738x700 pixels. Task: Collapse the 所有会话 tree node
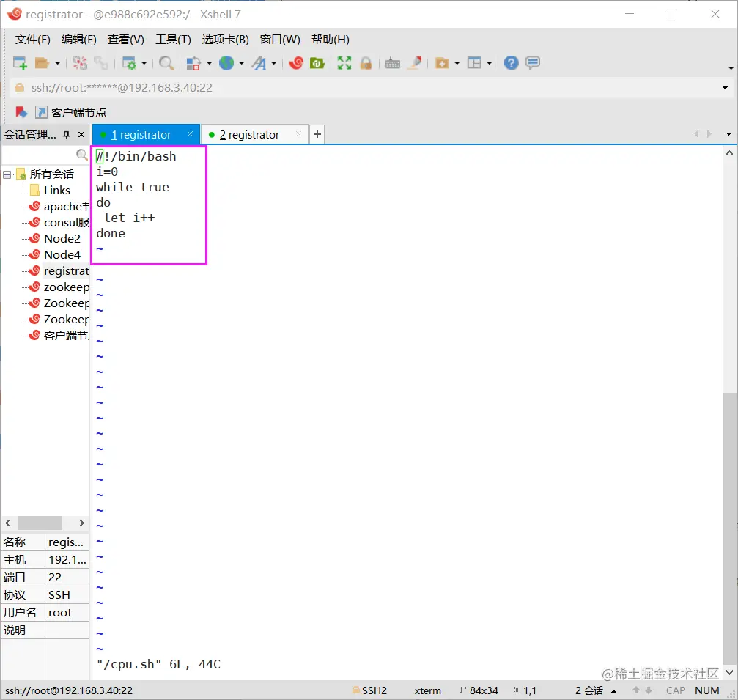[7, 174]
